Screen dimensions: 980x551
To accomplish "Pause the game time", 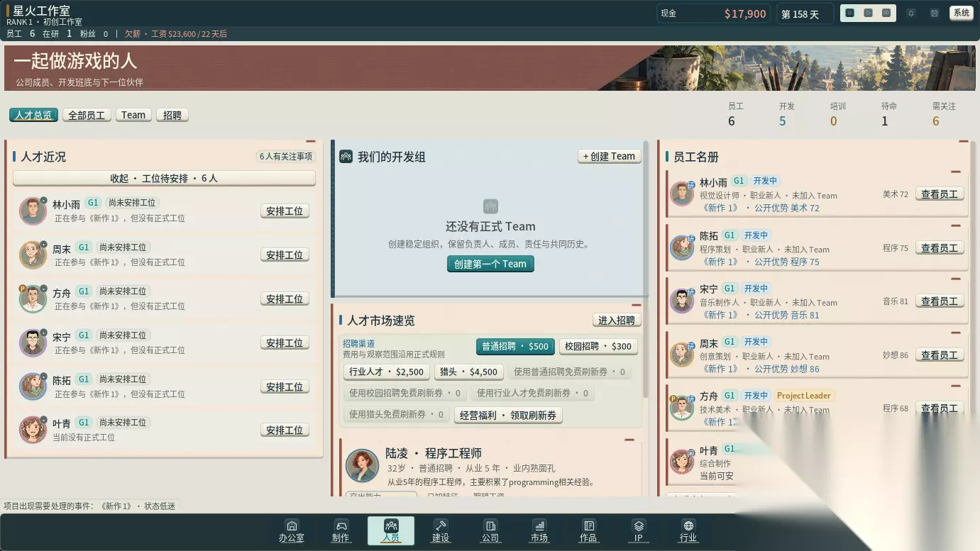I will (x=849, y=13).
